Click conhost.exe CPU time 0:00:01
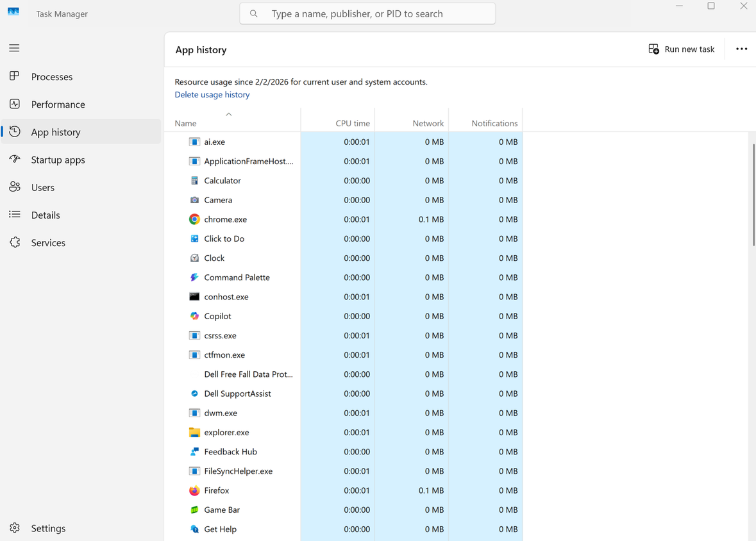 357,297
